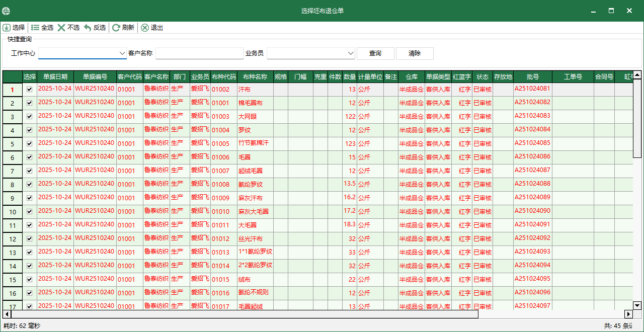Click the 反选 invert-selection arrow icon
Screen dimensions: 644x332
pos(88,28)
